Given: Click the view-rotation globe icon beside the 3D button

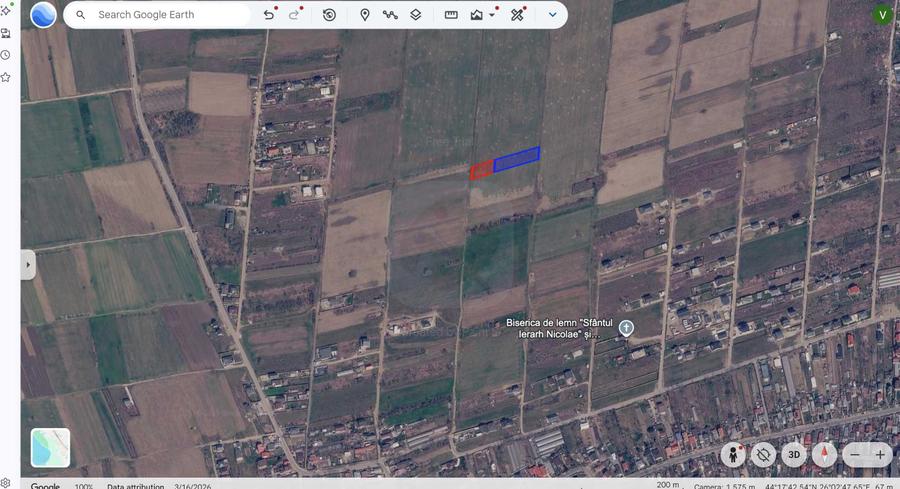Looking at the screenshot, I should pyautogui.click(x=763, y=455).
